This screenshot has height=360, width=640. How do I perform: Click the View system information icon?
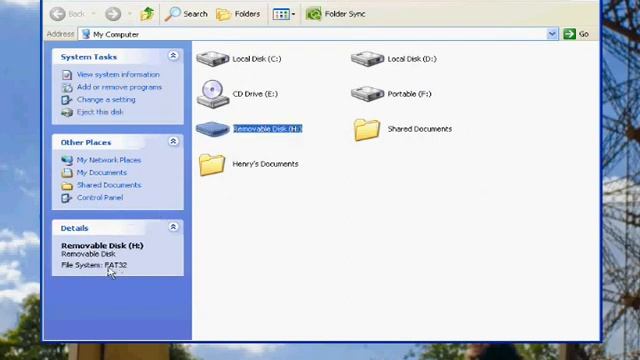click(x=67, y=75)
